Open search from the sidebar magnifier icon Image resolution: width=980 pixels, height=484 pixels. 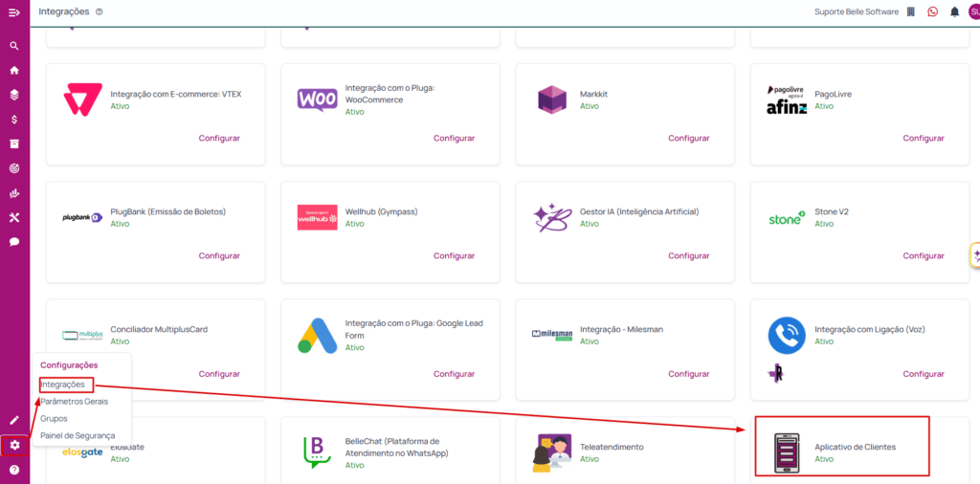[14, 46]
